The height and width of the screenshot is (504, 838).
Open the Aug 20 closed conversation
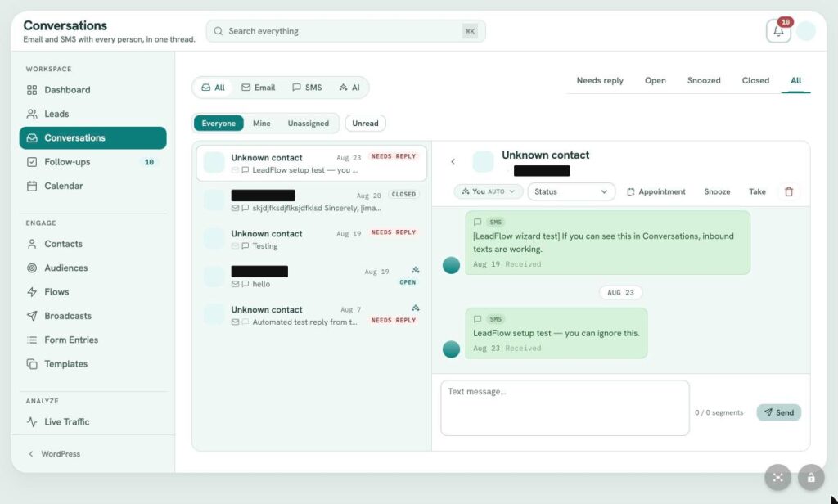pyautogui.click(x=312, y=201)
